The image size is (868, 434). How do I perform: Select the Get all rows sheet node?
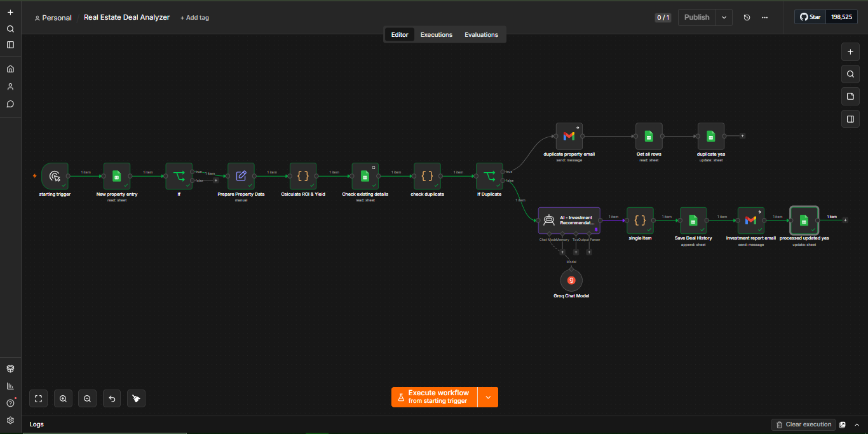(x=649, y=136)
